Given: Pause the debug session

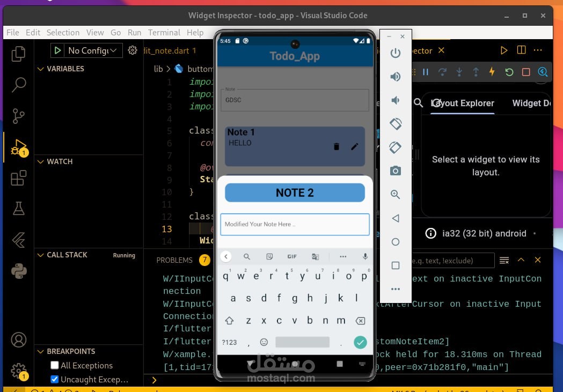Looking at the screenshot, I should coord(426,72).
